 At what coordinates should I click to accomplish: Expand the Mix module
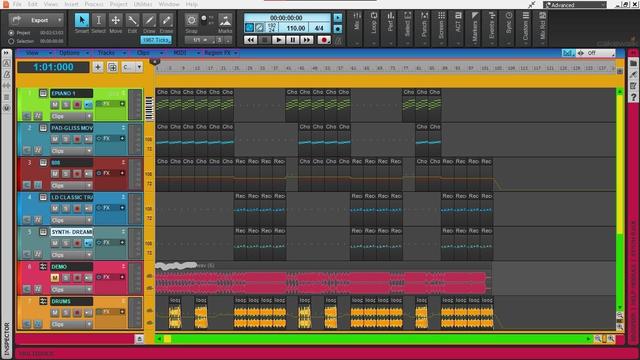tap(357, 28)
